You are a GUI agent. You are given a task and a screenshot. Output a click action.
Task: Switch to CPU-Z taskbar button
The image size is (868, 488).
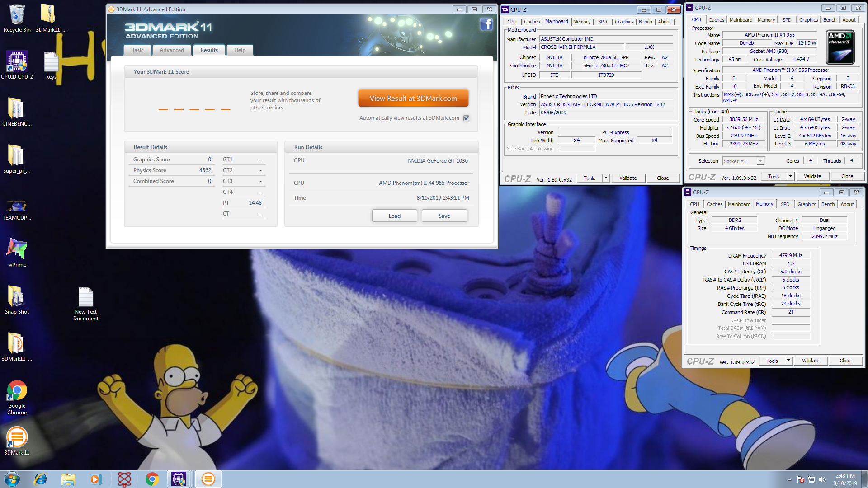pos(179,479)
